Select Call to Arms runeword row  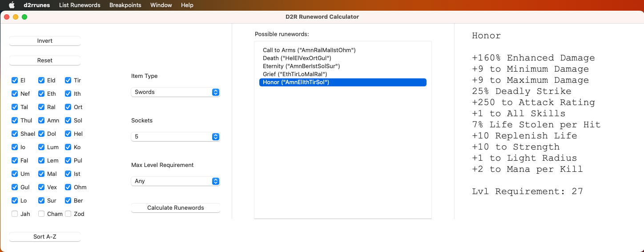(343, 50)
